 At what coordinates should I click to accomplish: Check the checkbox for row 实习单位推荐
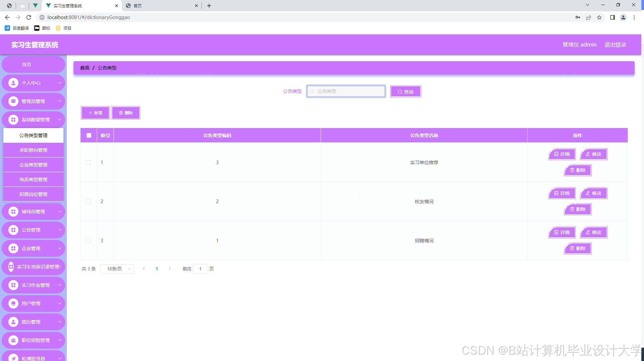point(88,162)
